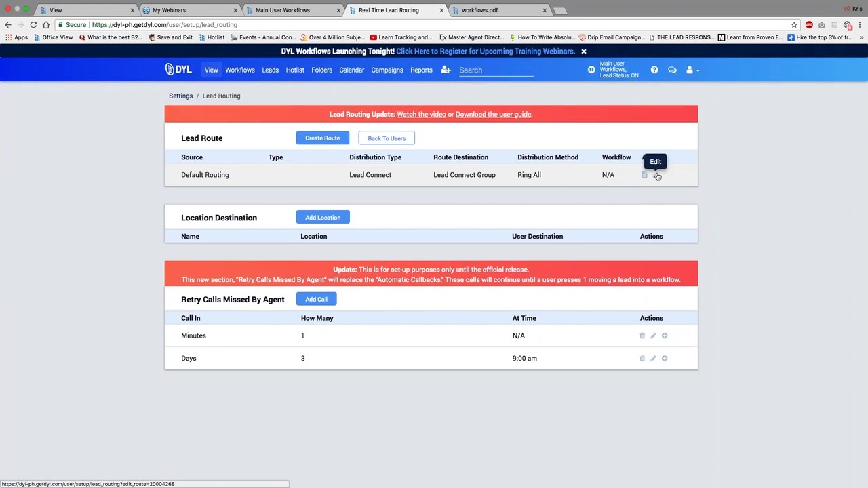868x488 pixels.
Task: Click edit pencil for Default Routing row
Action: (655, 175)
